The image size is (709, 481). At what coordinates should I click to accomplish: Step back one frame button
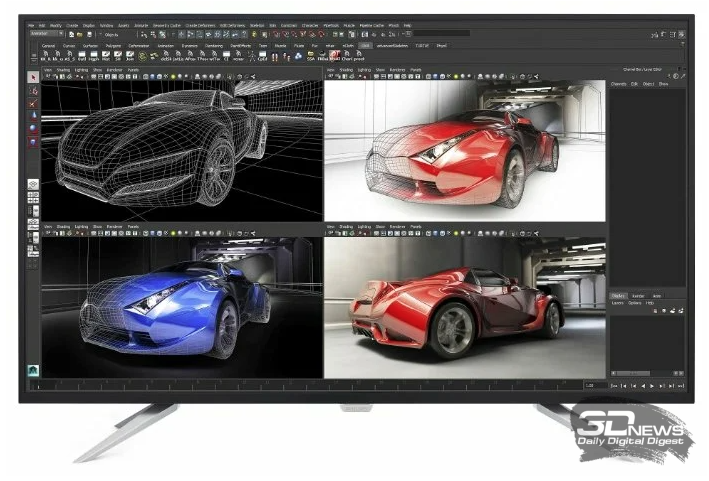pyautogui.click(x=624, y=386)
